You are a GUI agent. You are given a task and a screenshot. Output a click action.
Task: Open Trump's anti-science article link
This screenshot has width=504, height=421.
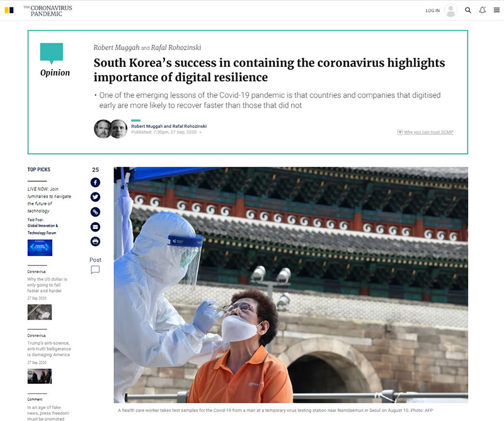[49, 349]
